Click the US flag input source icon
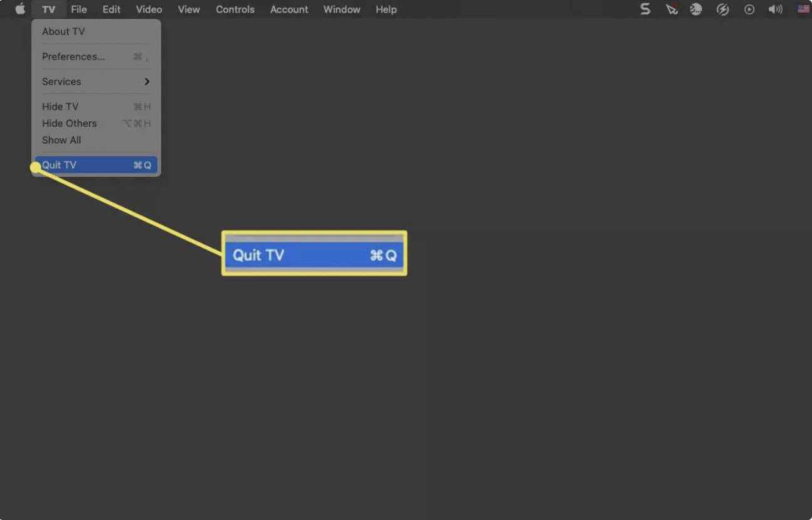This screenshot has width=812, height=520. click(803, 9)
